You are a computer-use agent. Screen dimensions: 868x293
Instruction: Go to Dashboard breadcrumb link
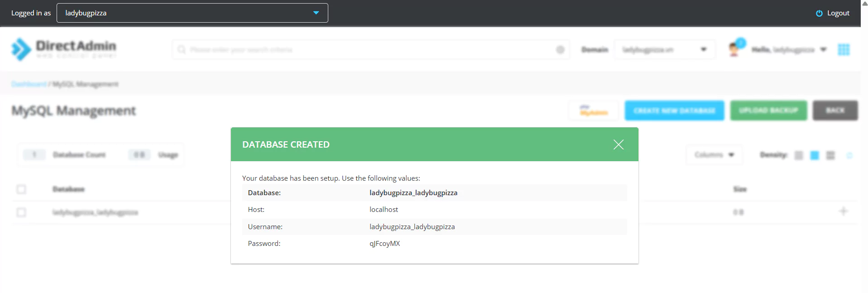click(x=29, y=84)
